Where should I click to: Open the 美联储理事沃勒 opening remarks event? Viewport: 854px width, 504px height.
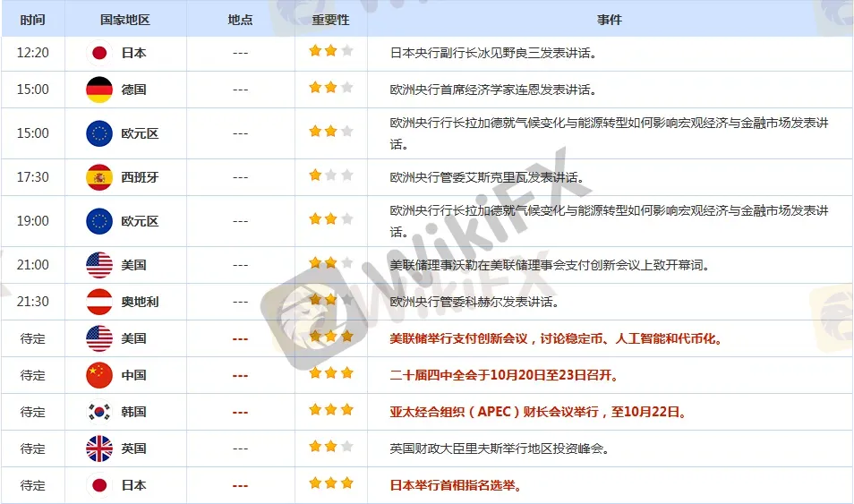tap(551, 265)
